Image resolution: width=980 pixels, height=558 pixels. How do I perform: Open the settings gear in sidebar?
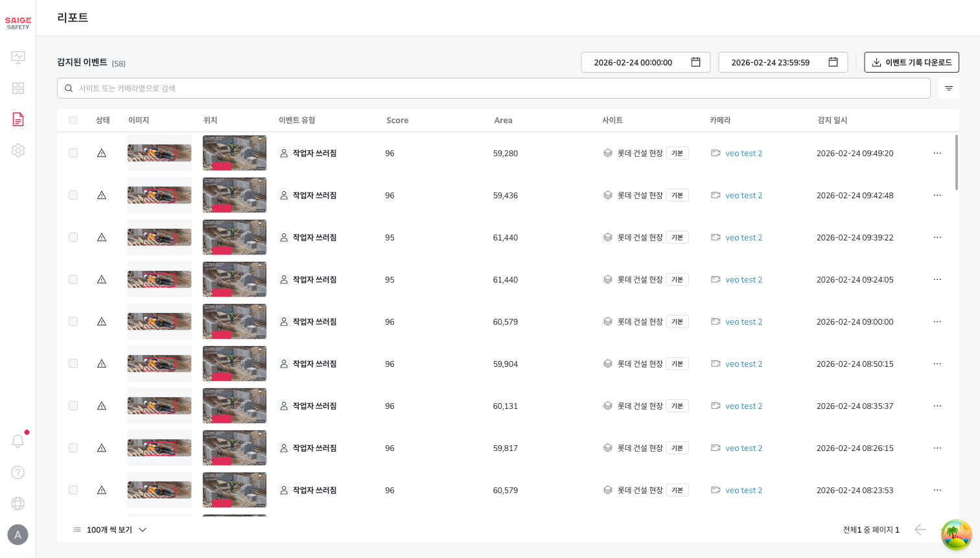pos(18,150)
